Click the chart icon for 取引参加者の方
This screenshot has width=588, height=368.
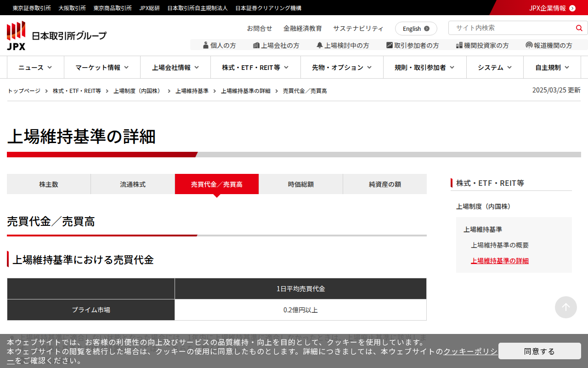(x=390, y=45)
